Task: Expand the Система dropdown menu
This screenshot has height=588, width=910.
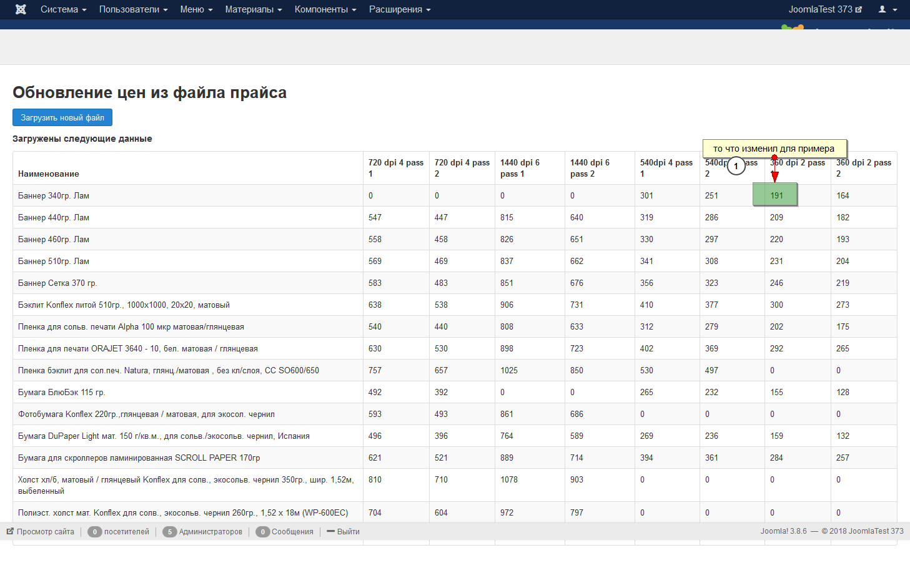Action: coord(63,9)
